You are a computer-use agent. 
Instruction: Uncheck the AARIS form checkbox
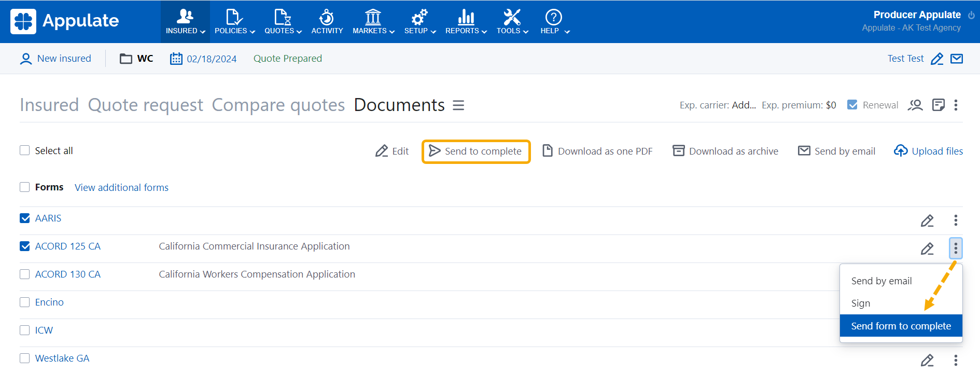pos(25,218)
